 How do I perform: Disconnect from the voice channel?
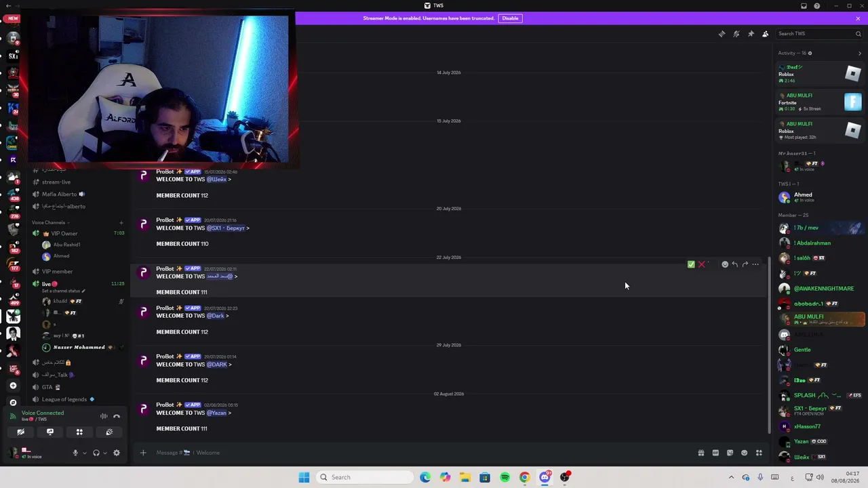117,417
